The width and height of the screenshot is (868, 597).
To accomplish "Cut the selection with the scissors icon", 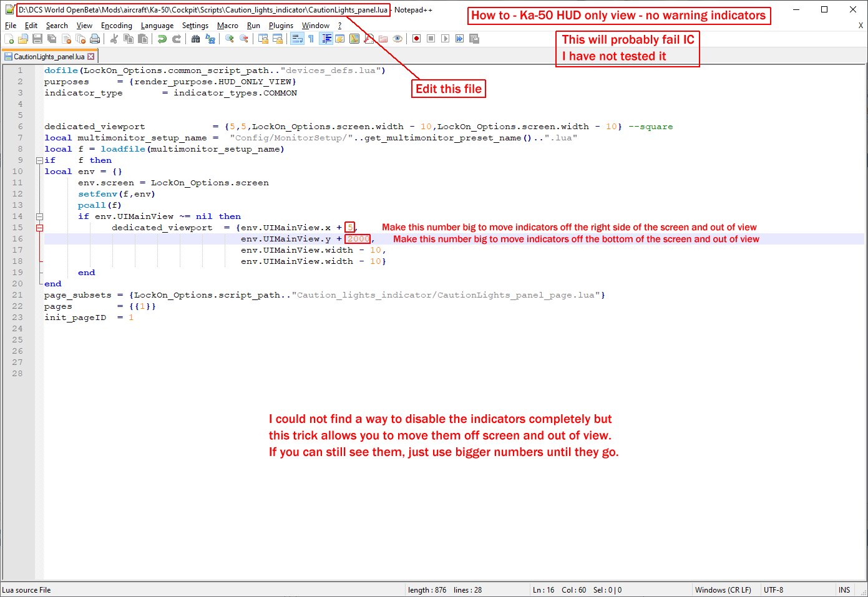I will click(x=114, y=39).
